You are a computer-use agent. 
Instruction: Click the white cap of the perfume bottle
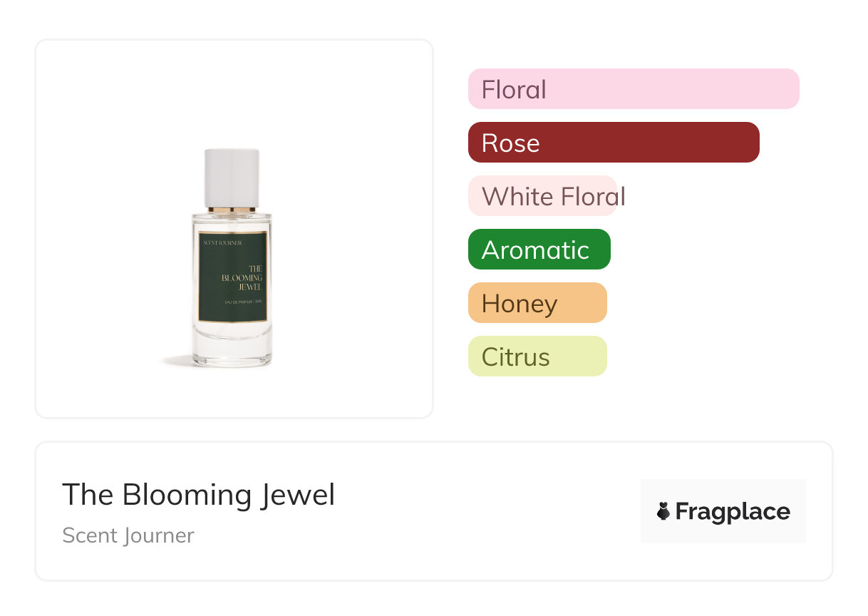tap(232, 177)
